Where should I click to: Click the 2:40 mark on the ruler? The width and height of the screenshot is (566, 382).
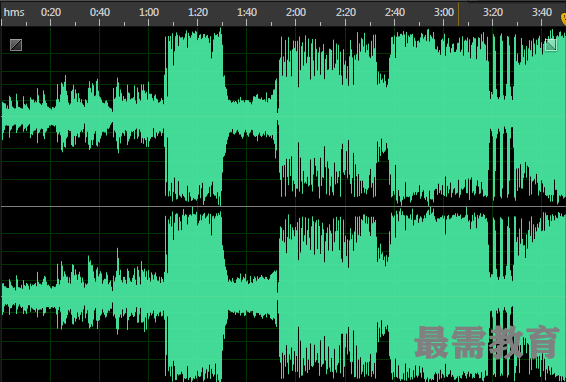(395, 12)
